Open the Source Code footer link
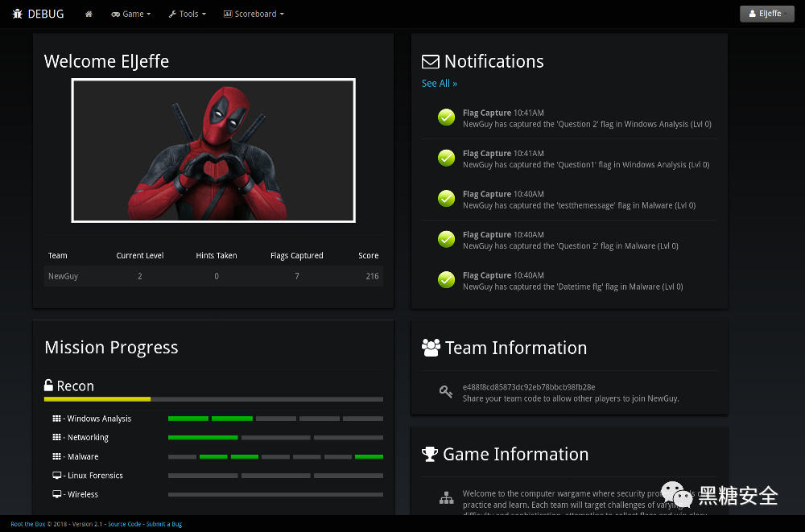Screen dimensions: 805x532 tap(124, 524)
